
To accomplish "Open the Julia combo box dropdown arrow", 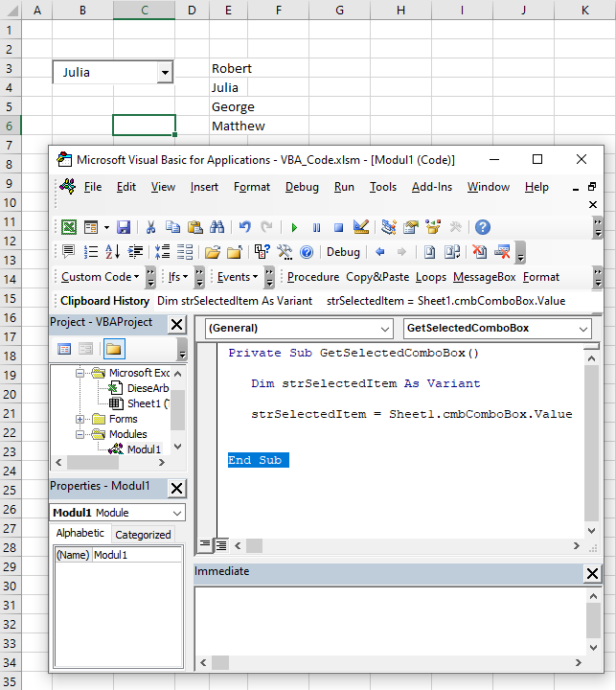I will 165,73.
